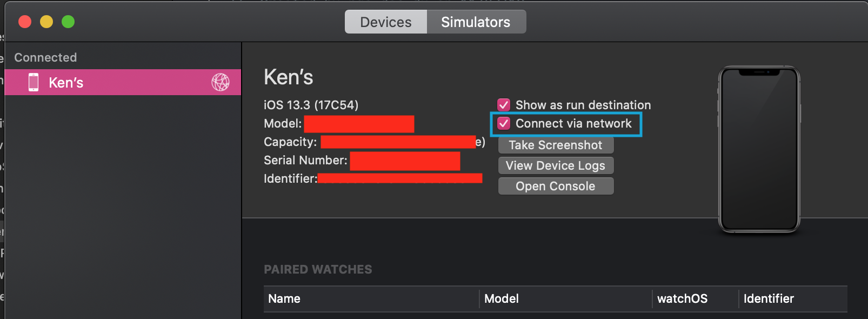The image size is (868, 319).
Task: Switch to the Devices tab
Action: pyautogui.click(x=385, y=22)
